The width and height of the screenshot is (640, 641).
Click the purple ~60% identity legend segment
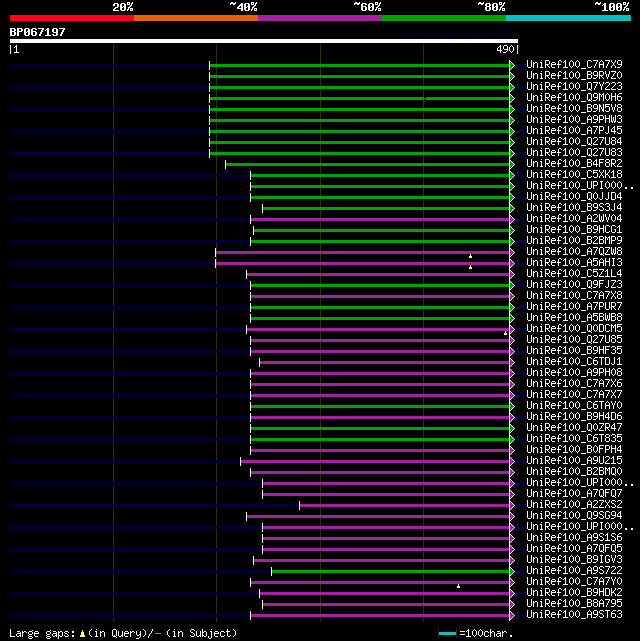tap(320, 18)
